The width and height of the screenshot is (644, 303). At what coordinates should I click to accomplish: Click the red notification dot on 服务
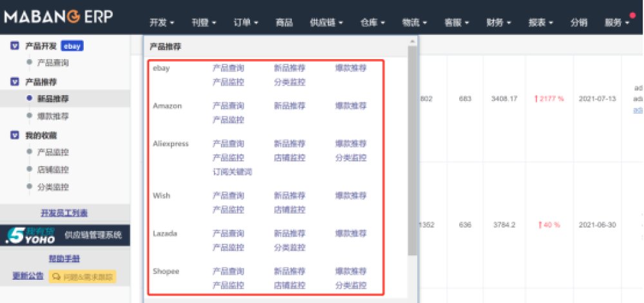click(632, 15)
